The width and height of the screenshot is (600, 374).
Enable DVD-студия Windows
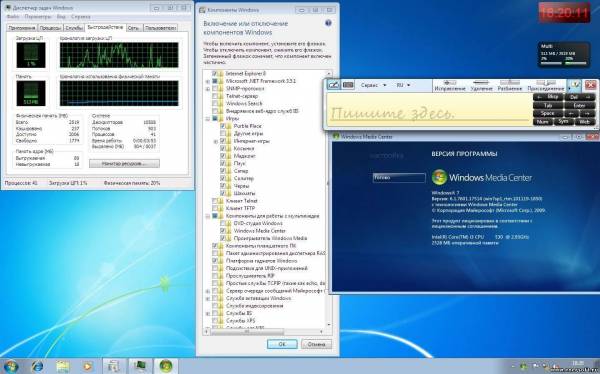223,223
